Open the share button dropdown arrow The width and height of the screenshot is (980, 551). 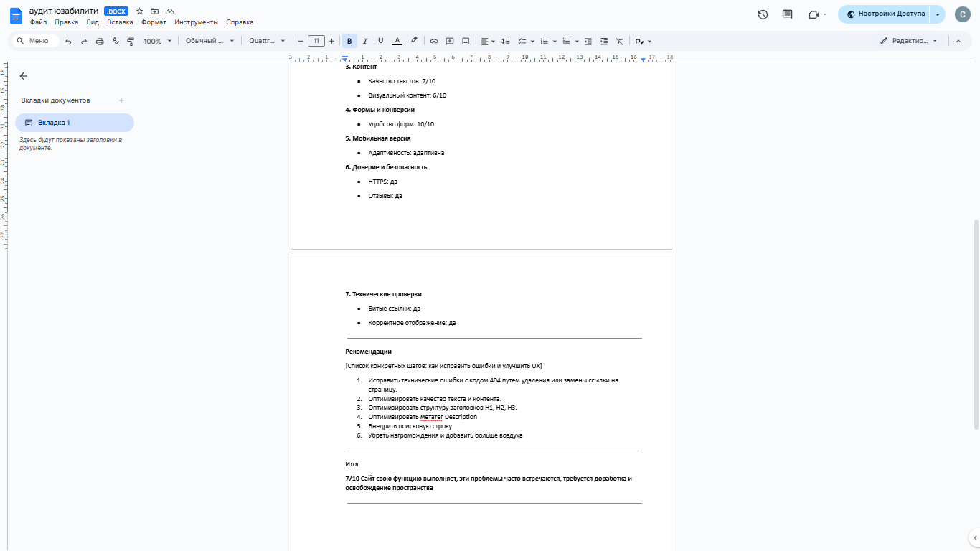coord(938,14)
